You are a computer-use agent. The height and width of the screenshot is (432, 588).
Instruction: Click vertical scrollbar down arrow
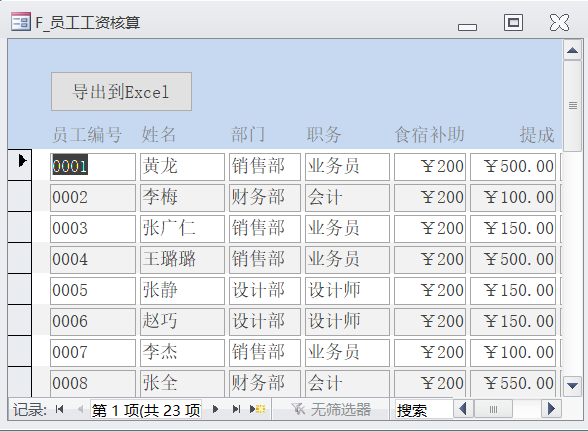point(572,386)
